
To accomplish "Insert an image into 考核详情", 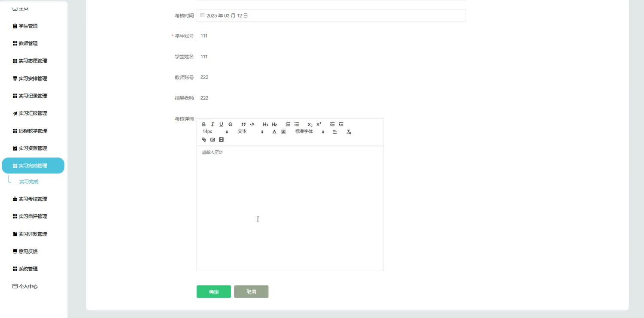I will [212, 139].
